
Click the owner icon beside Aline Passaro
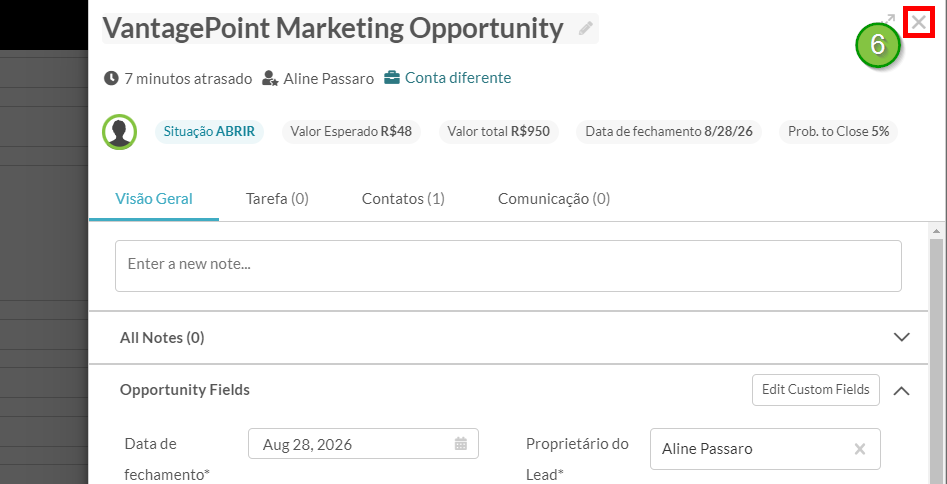click(x=270, y=79)
